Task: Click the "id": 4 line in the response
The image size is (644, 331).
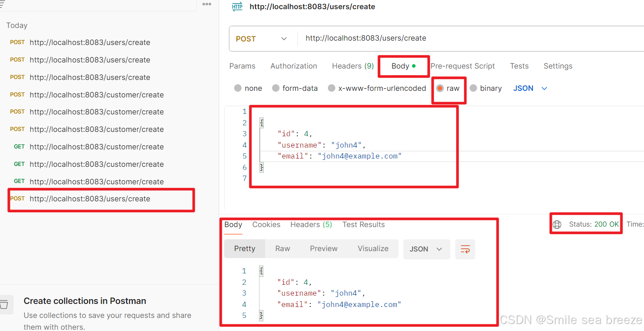Action: [x=294, y=282]
